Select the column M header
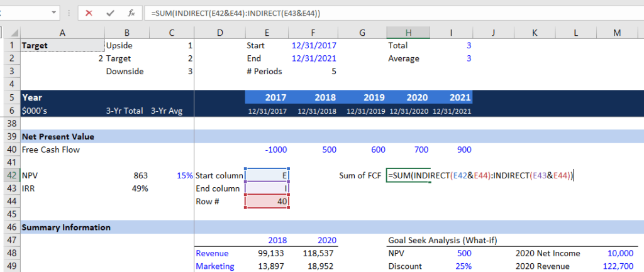644x272 pixels. 616,32
